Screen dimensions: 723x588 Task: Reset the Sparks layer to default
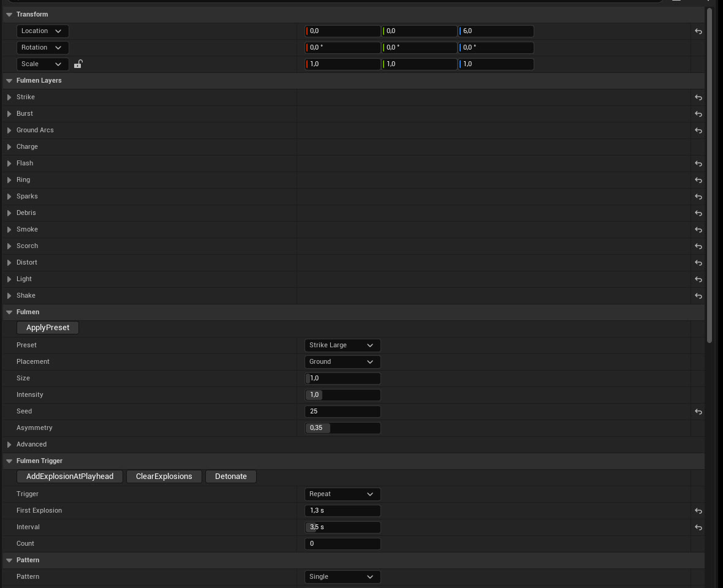coord(698,197)
